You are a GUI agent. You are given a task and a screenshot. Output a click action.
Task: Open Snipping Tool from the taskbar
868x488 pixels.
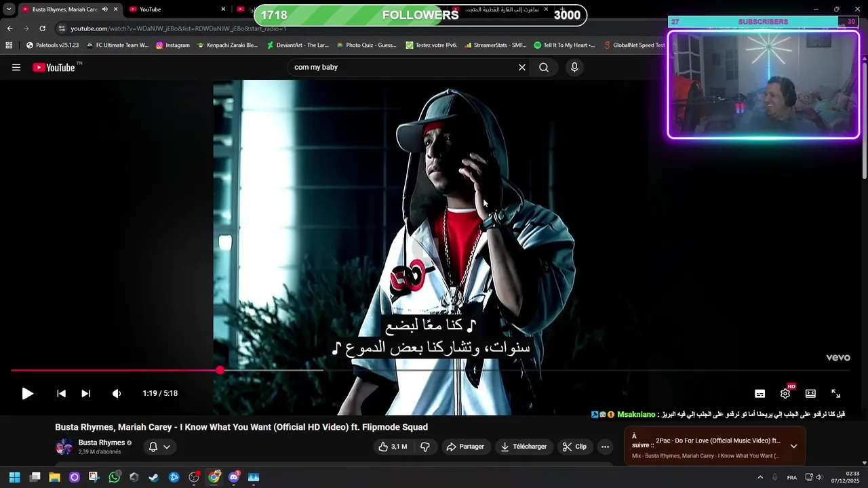(94, 477)
